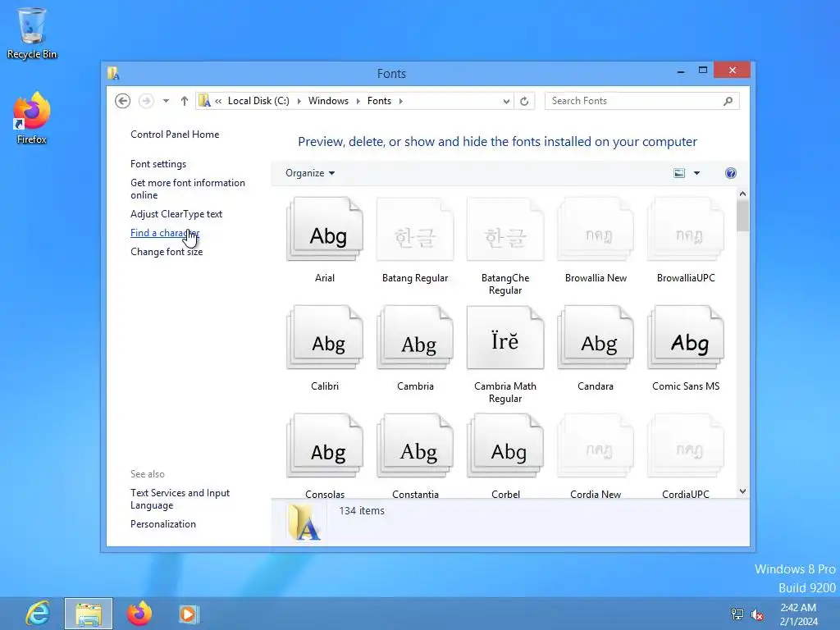Go up one folder level
Viewport: 840px width, 630px height.
185,101
